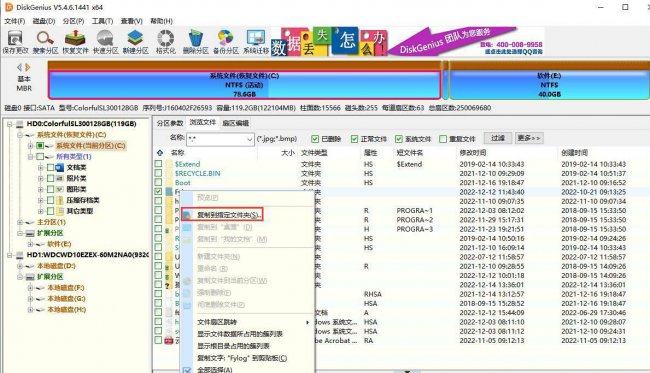Collapse the HD1:WDCWD10EZEX tree node
The width and height of the screenshot is (650, 373).
9,254
